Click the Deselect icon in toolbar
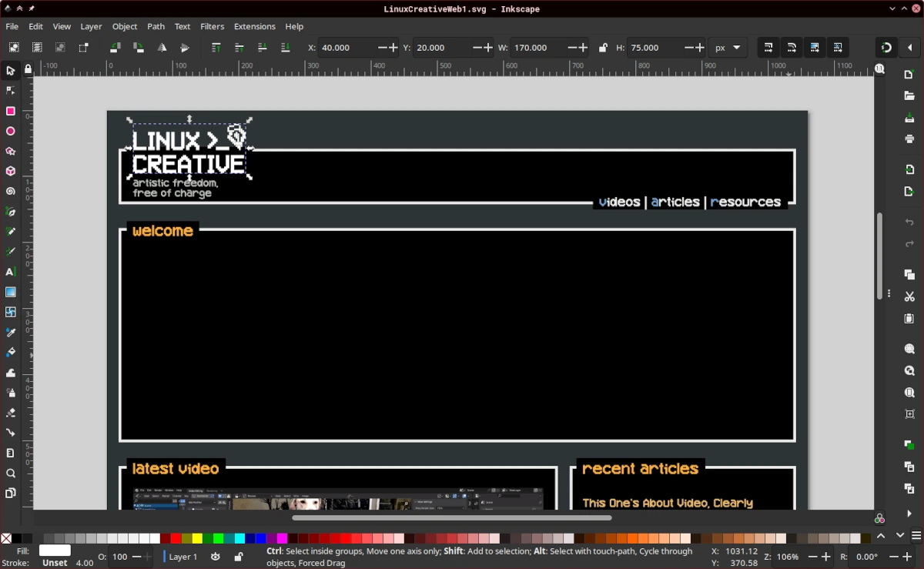This screenshot has height=569, width=924. (x=60, y=48)
